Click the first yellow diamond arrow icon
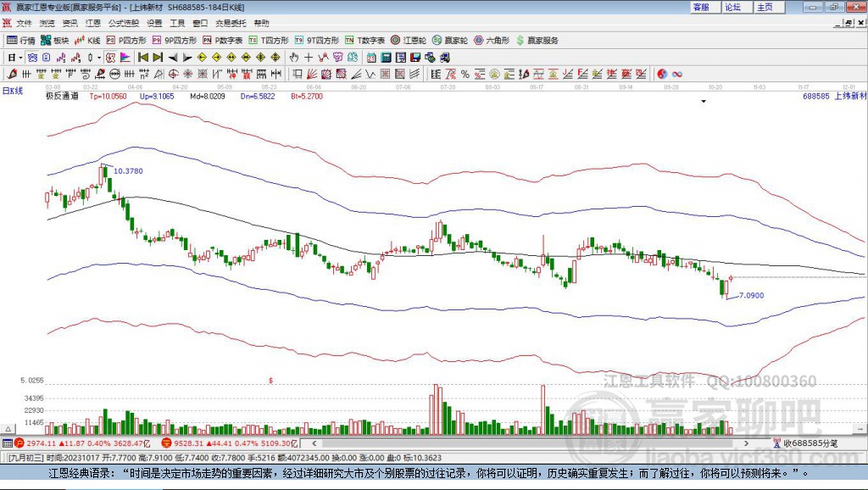The height and width of the screenshot is (490, 868). (202, 58)
